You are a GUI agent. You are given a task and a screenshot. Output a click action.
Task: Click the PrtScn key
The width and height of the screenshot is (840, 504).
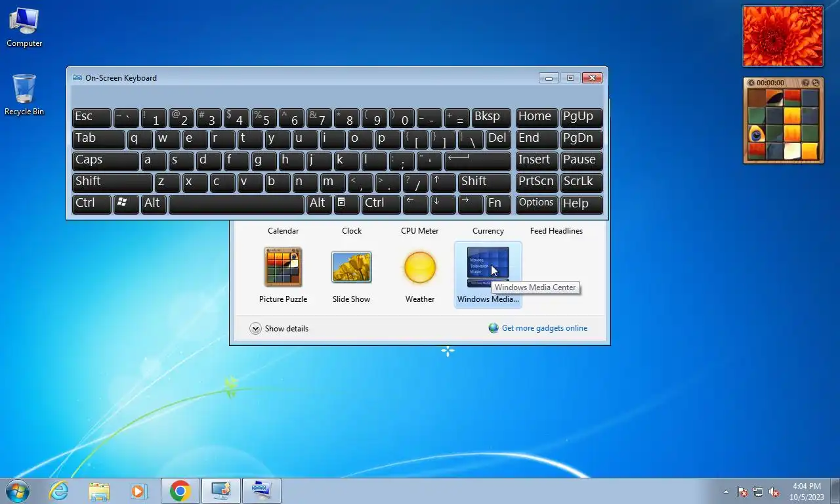(537, 182)
